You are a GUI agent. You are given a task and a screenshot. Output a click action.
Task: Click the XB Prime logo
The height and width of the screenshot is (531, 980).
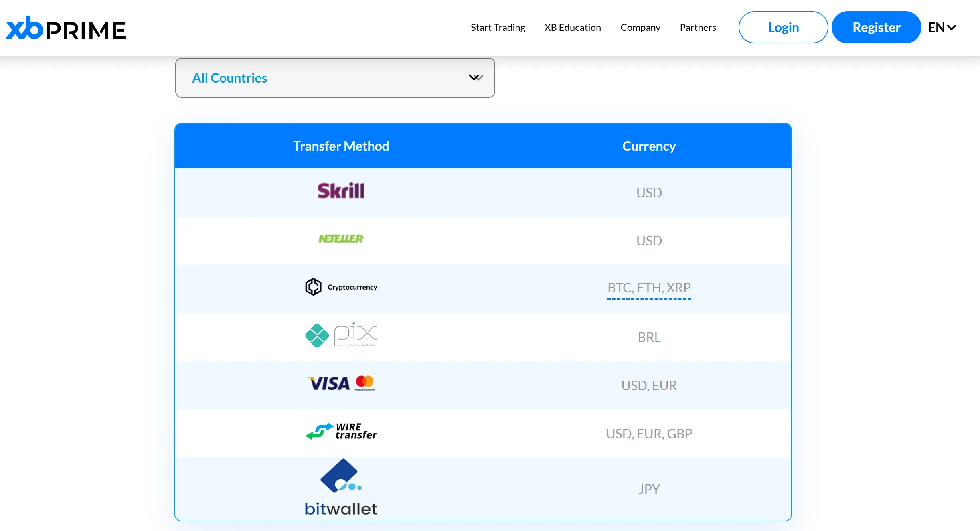[66, 28]
